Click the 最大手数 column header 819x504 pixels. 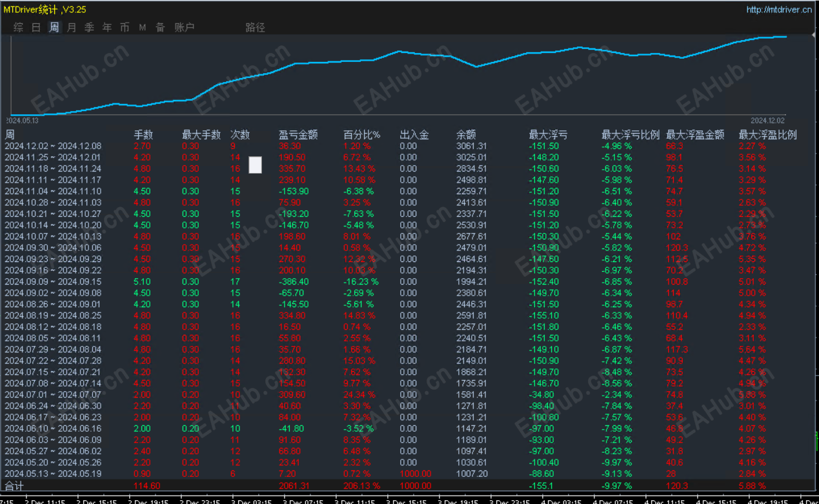tap(201, 135)
